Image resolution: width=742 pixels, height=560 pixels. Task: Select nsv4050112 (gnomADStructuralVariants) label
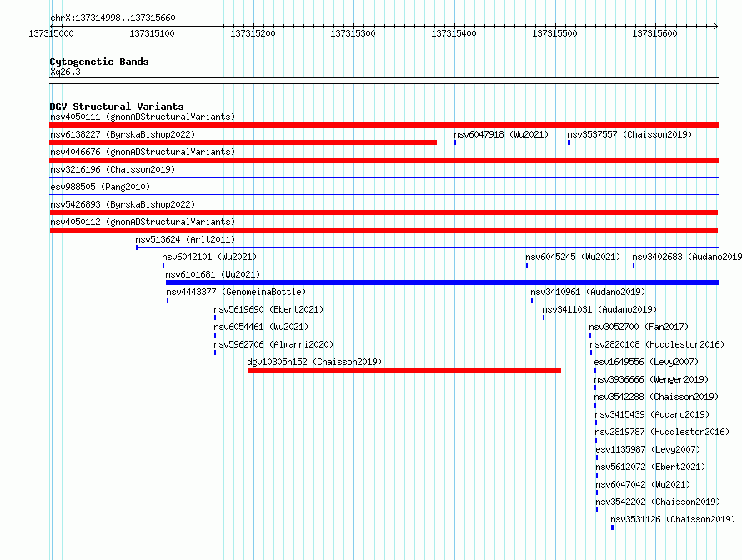click(143, 222)
